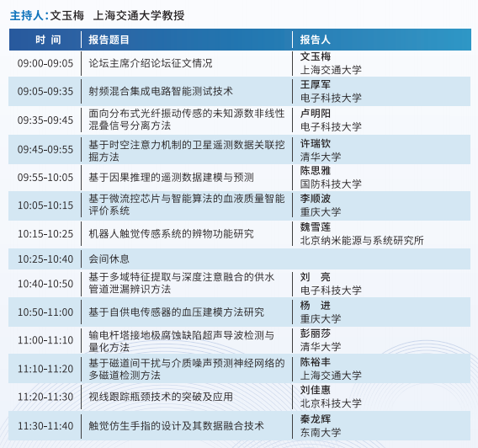The image size is (478, 448).
Task: Select title 基于磁道间干扰与介质噪声预测神经网络的多磁道检测方法
Action: [187, 369]
